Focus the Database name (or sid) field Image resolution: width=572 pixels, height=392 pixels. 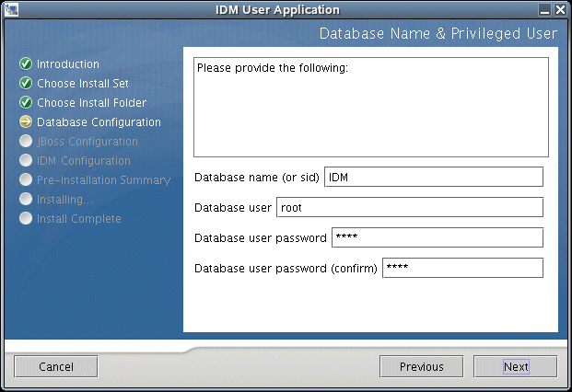434,177
